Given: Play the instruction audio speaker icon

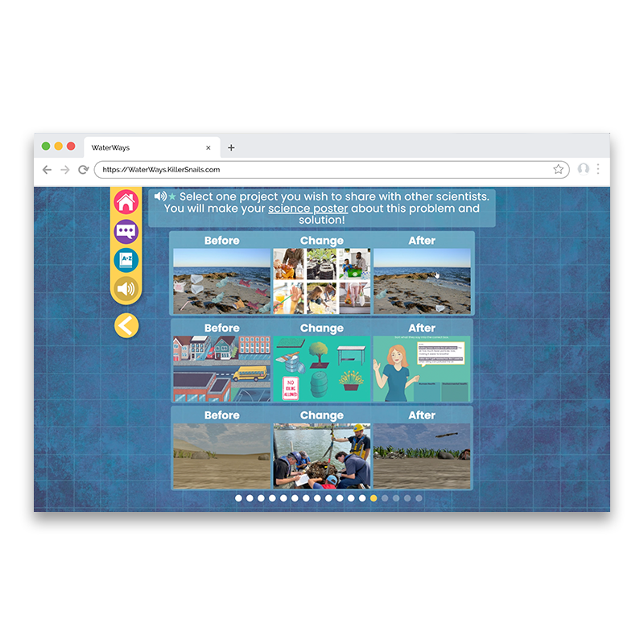Looking at the screenshot, I should click(160, 196).
